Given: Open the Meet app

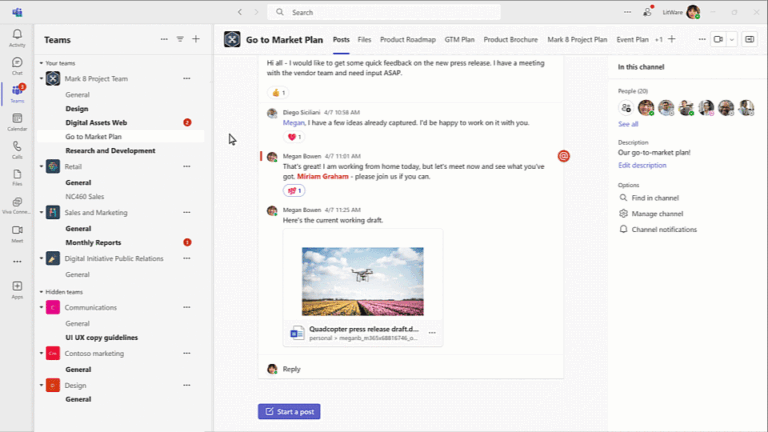Looking at the screenshot, I should pyautogui.click(x=17, y=234).
